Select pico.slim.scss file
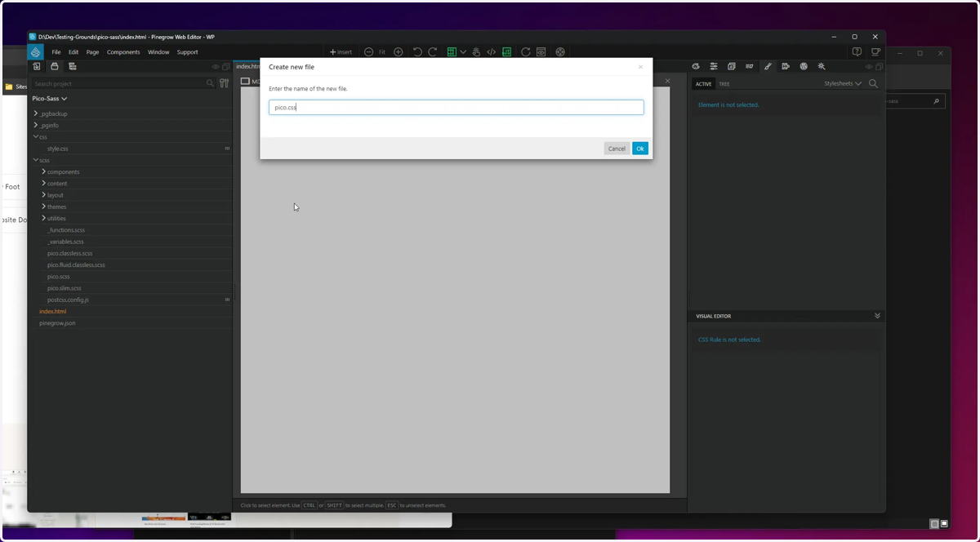Screen dimensions: 980x542 point(64,288)
